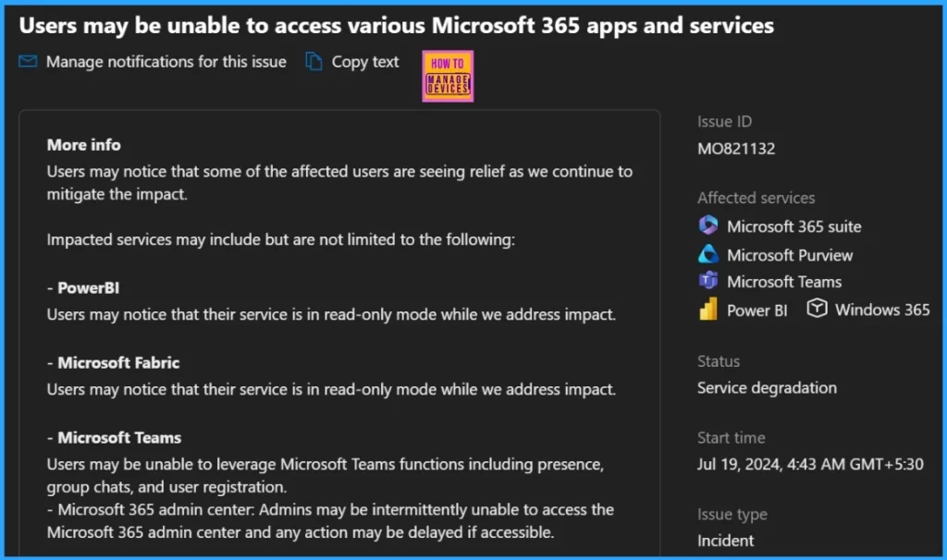Click the Issue ID label
This screenshot has height=560, width=947.
(724, 122)
